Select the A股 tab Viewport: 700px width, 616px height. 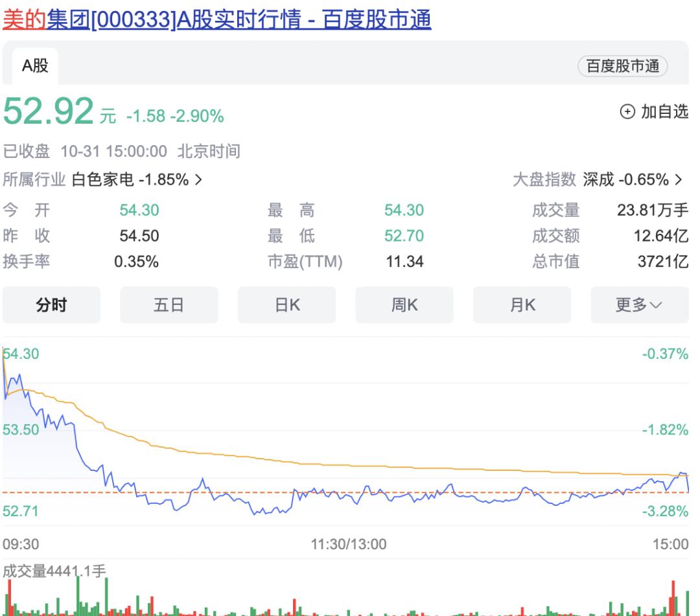pos(35,66)
